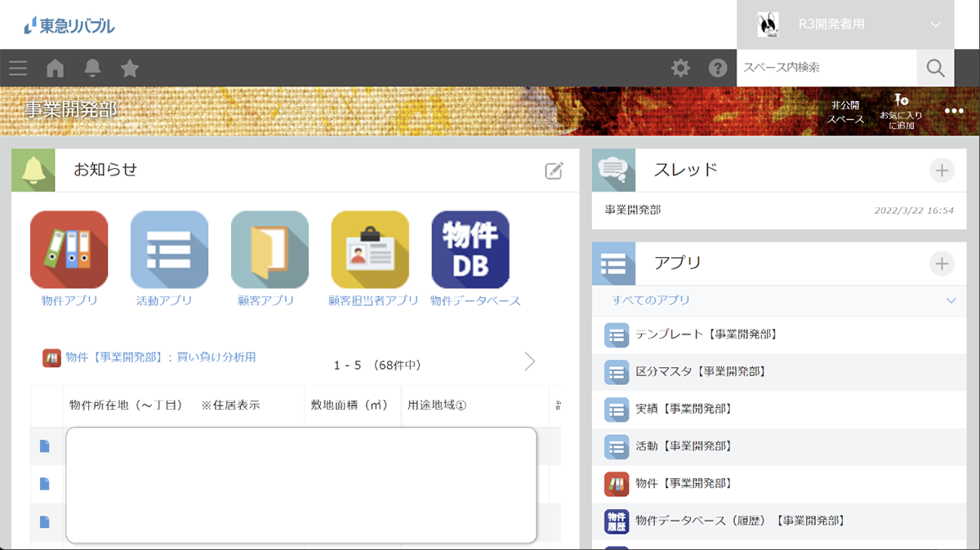The image size is (980, 550).
Task: Open the 物件DB database icon
Action: pos(470,250)
